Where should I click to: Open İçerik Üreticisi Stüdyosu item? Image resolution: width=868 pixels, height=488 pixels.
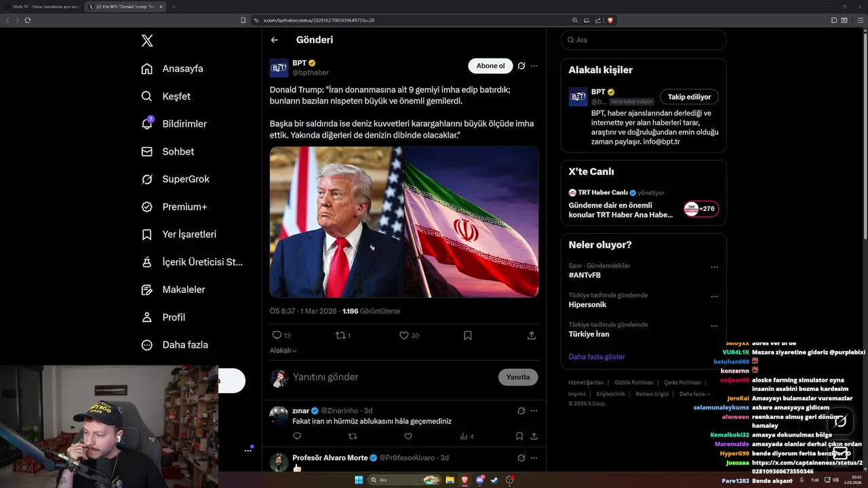coord(191,262)
